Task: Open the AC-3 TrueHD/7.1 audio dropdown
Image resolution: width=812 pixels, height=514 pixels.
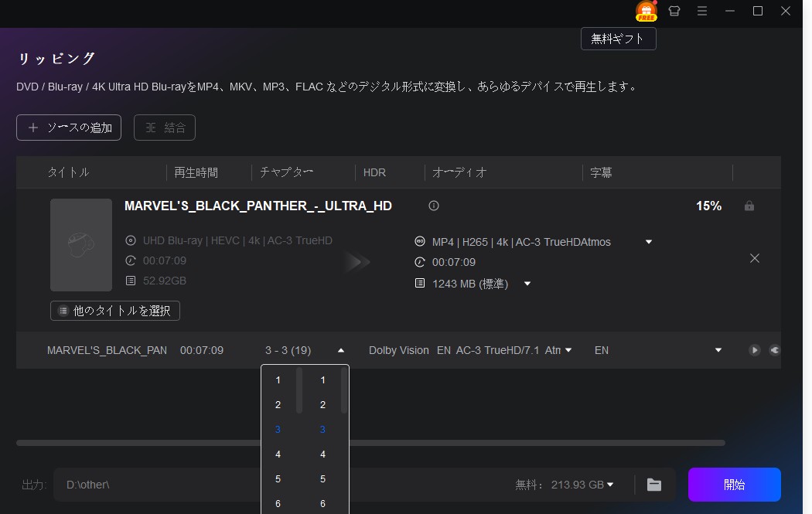Action: tap(568, 350)
